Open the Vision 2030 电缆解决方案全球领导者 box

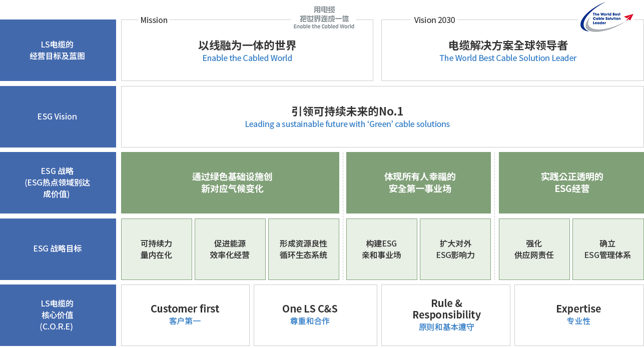click(x=508, y=51)
